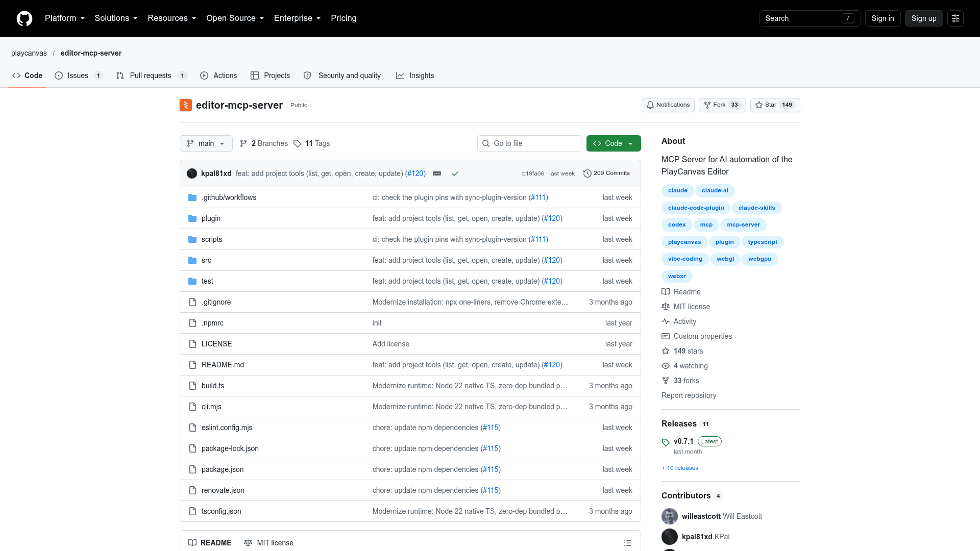Switch to the Issues tab
Viewport: 980px width, 551px height.
pos(79,76)
